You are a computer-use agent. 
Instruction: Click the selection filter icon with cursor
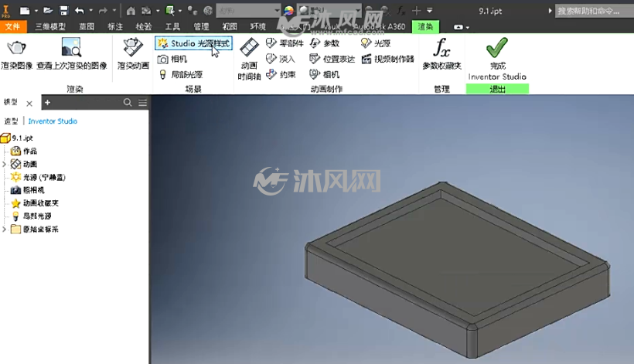tap(170, 11)
